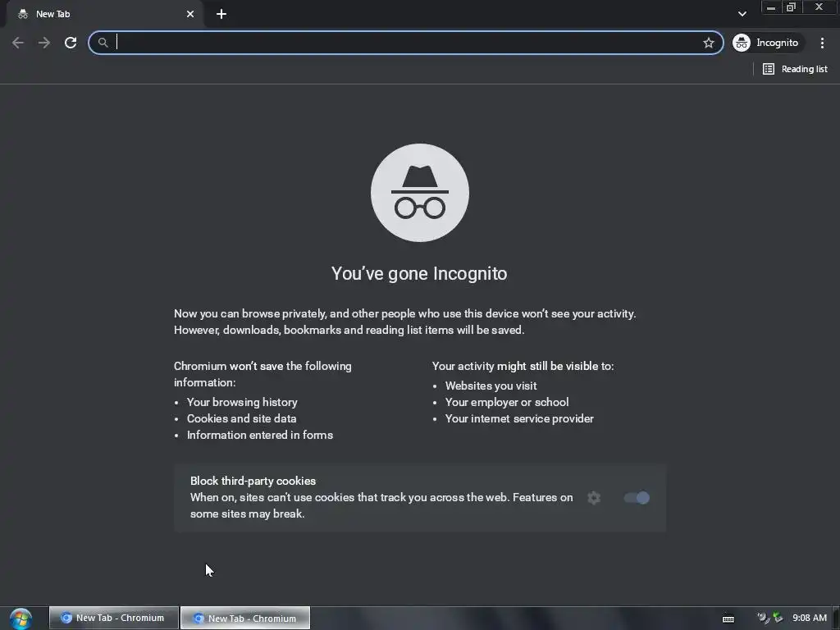
Task: Click the "Websites you visit" bullet
Action: (x=491, y=386)
